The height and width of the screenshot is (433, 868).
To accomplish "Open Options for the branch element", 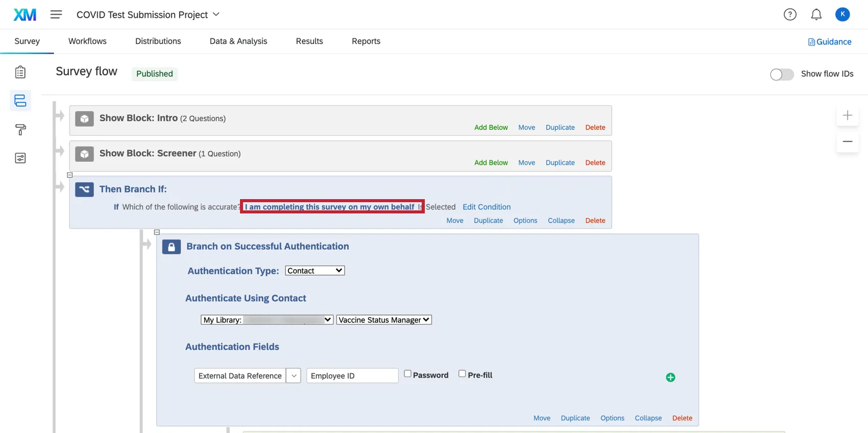I will pos(525,221).
